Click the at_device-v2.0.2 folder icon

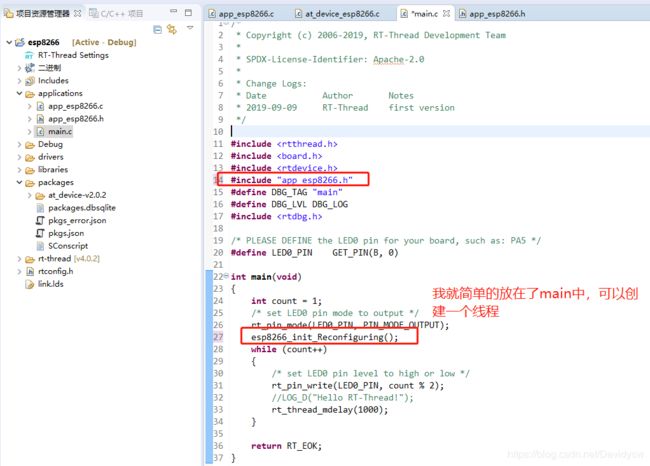pyautogui.click(x=40, y=196)
